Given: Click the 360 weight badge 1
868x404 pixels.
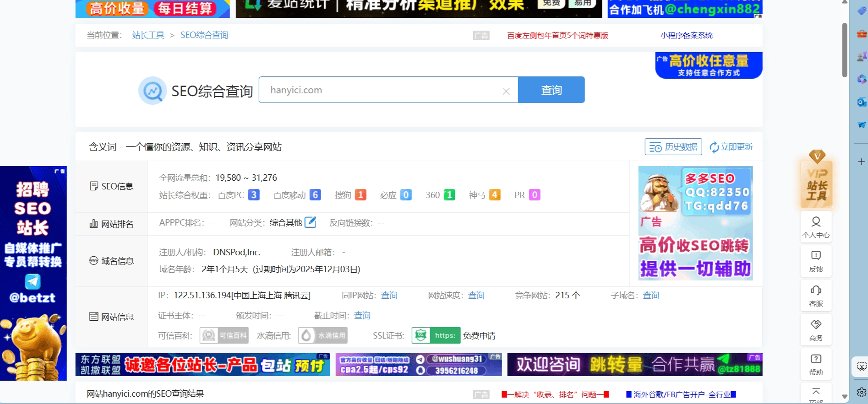Looking at the screenshot, I should pyautogui.click(x=450, y=195).
